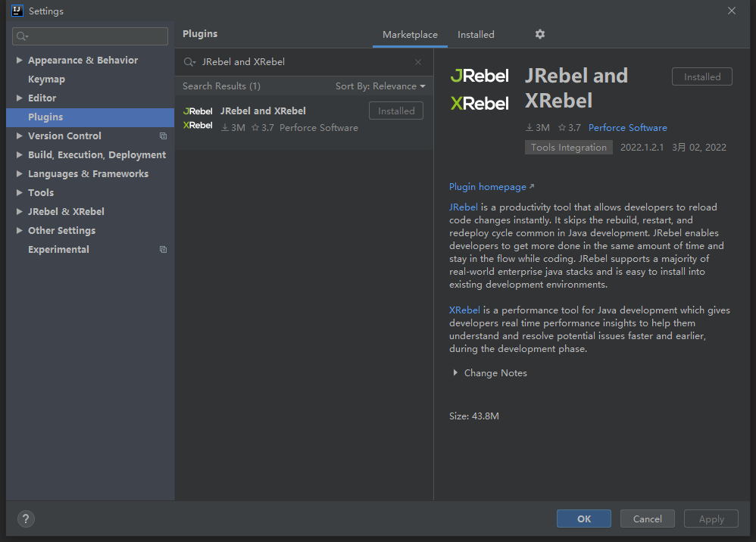Expand the Other Settings arrow

pyautogui.click(x=19, y=230)
